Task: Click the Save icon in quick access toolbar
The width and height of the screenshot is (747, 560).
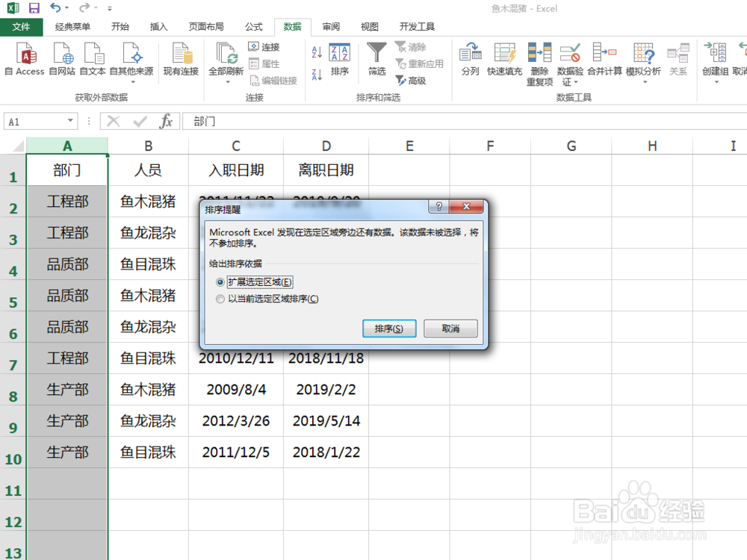Action: click(x=34, y=8)
